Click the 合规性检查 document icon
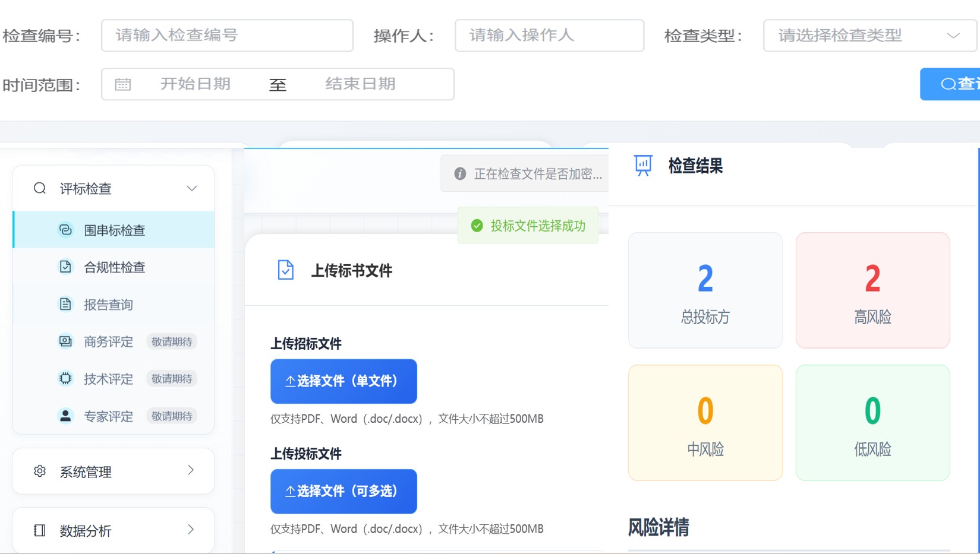The width and height of the screenshot is (980, 554). 65,267
